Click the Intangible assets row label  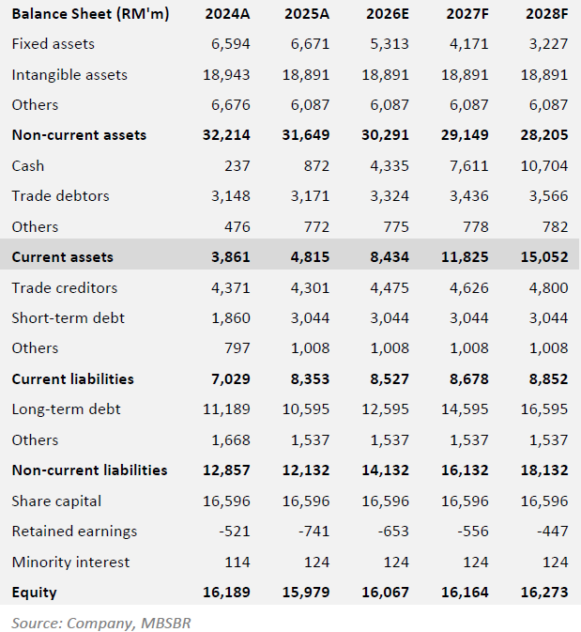[x=69, y=75]
